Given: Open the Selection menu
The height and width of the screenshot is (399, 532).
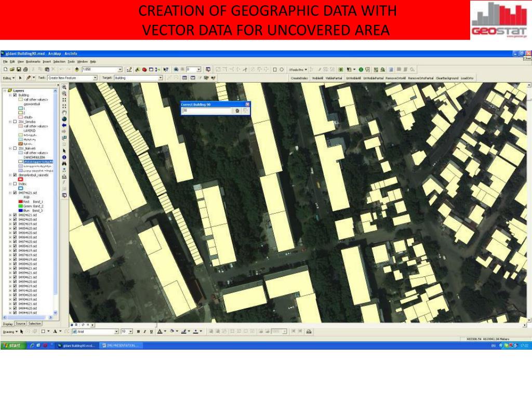Looking at the screenshot, I should pyautogui.click(x=59, y=62).
